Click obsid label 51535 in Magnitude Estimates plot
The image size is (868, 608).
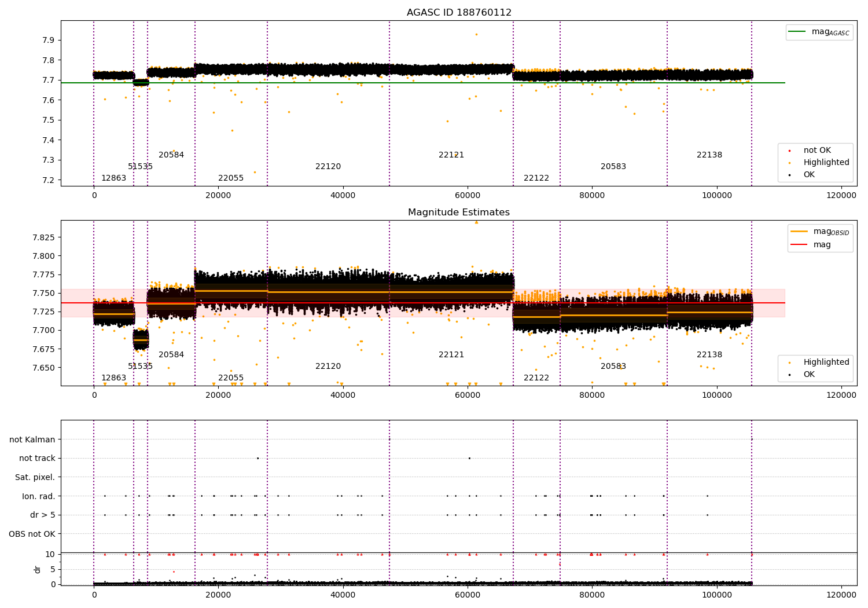pyautogui.click(x=141, y=367)
